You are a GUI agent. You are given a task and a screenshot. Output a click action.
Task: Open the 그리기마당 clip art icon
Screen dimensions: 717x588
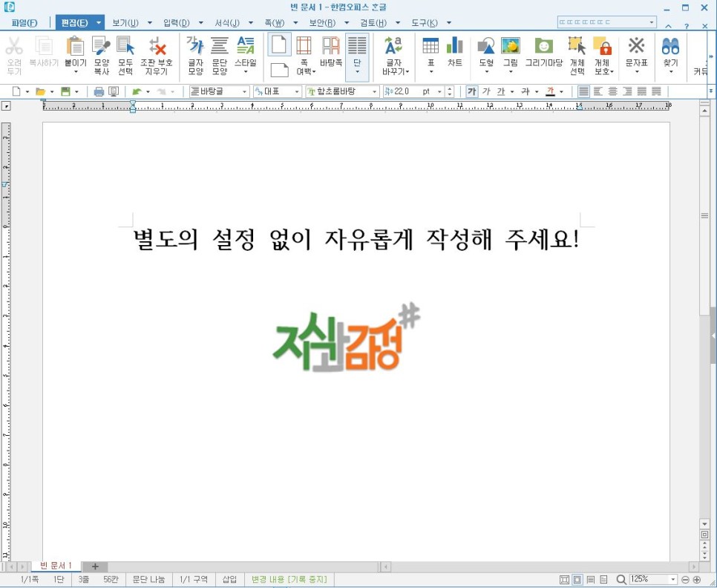point(544,46)
